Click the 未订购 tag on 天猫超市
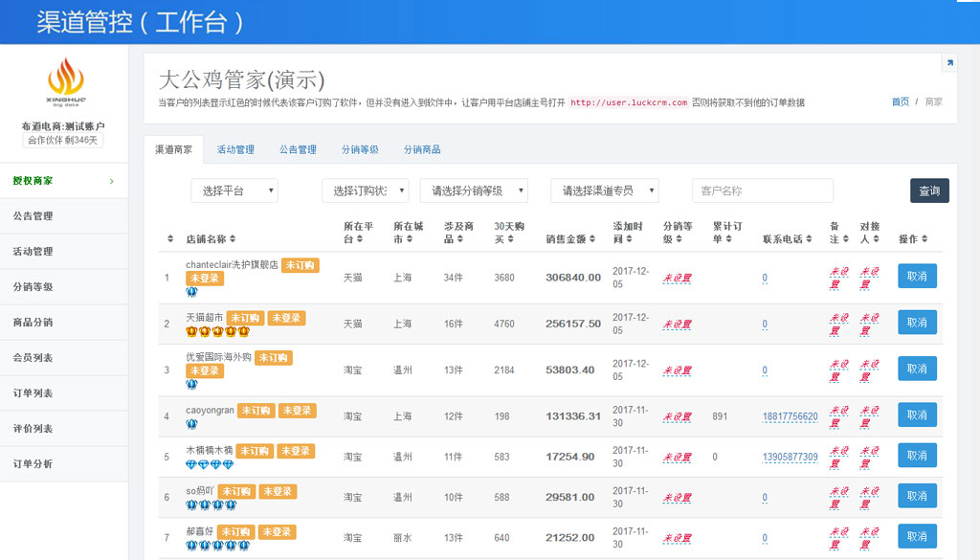Viewport: 980px width, 560px height. 245,318
